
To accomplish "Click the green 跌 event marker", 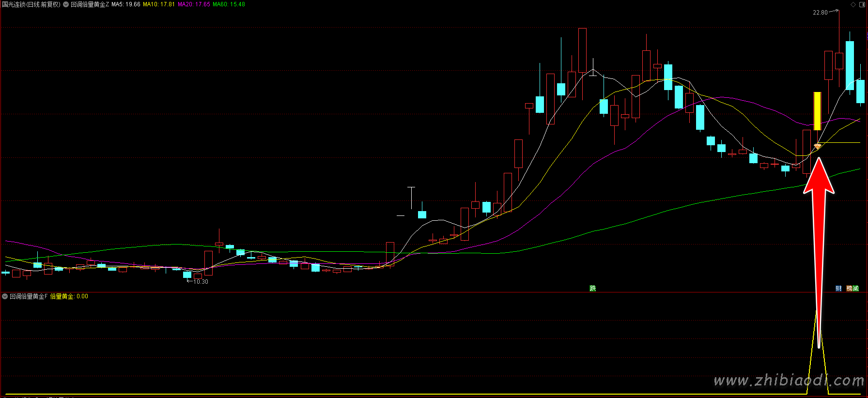I will 592,288.
